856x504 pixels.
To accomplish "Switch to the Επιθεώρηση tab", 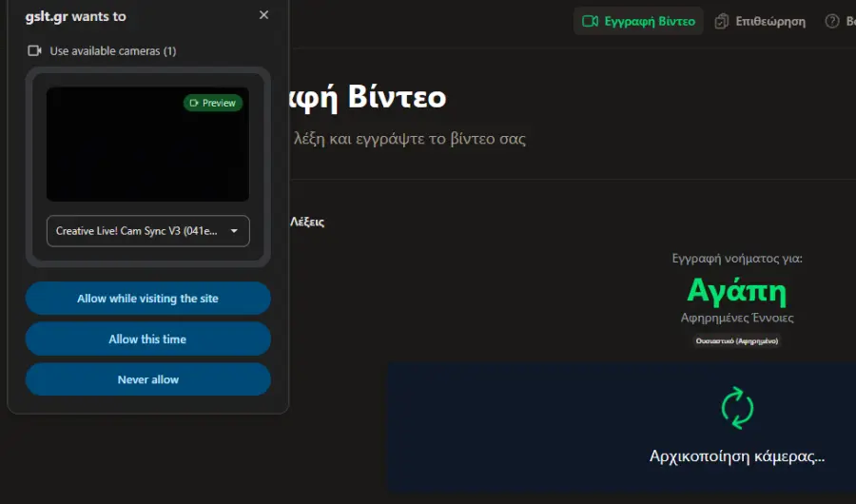I will click(761, 21).
